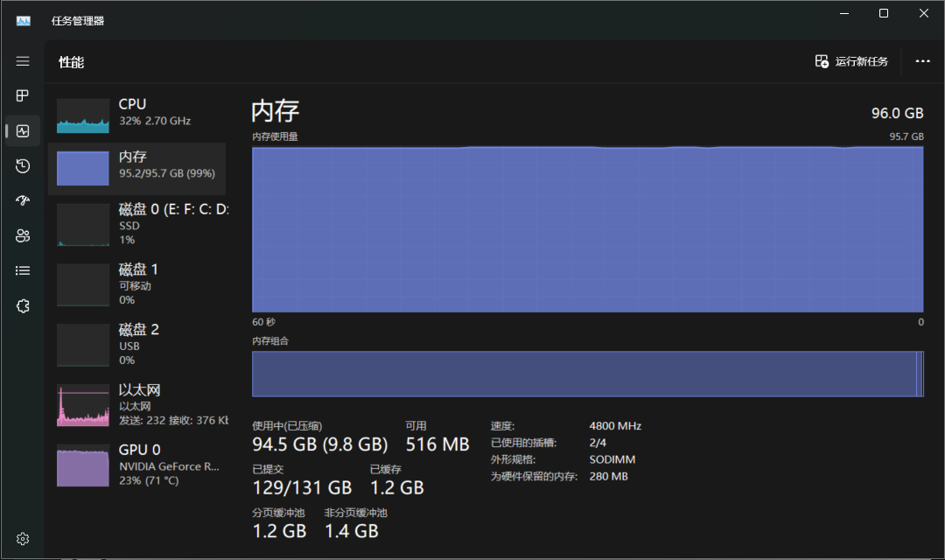Open the App history icon
945x560 pixels.
[x=23, y=166]
